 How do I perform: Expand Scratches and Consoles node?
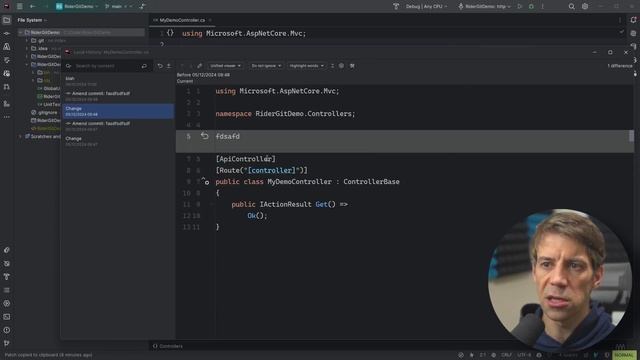tap(20, 136)
